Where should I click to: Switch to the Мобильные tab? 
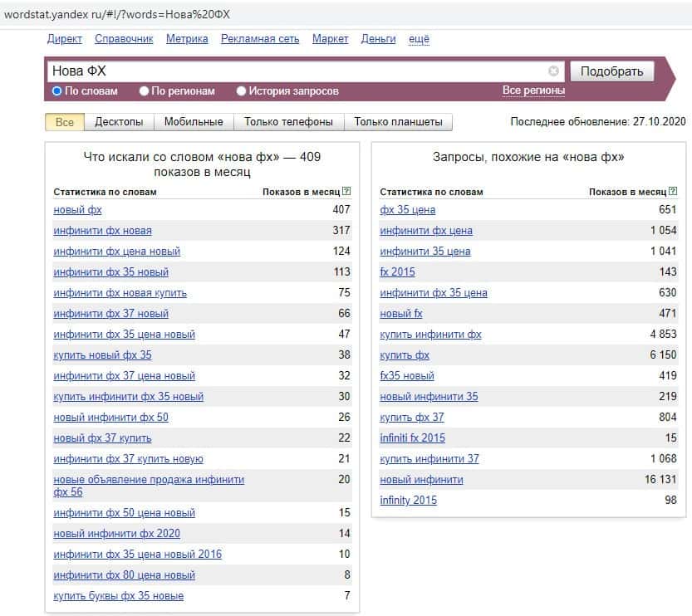(x=194, y=122)
